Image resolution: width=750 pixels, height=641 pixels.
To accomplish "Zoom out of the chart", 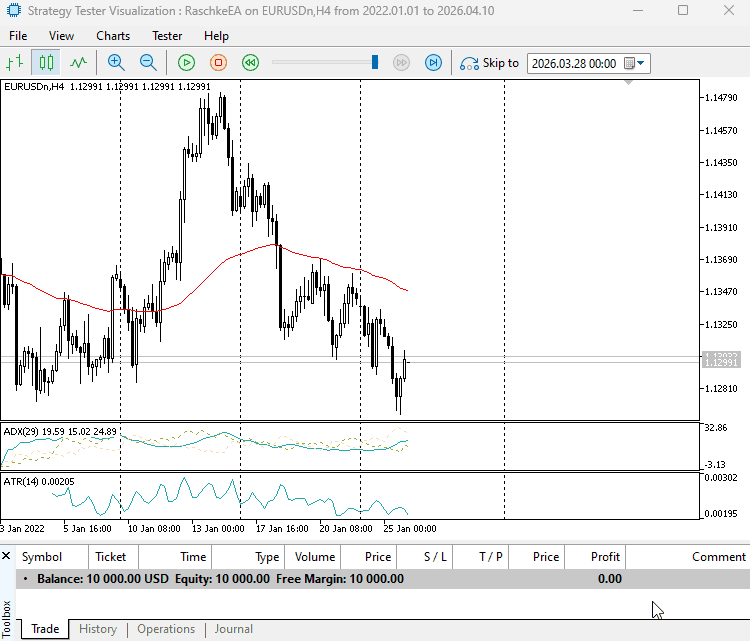I will click(x=148, y=63).
